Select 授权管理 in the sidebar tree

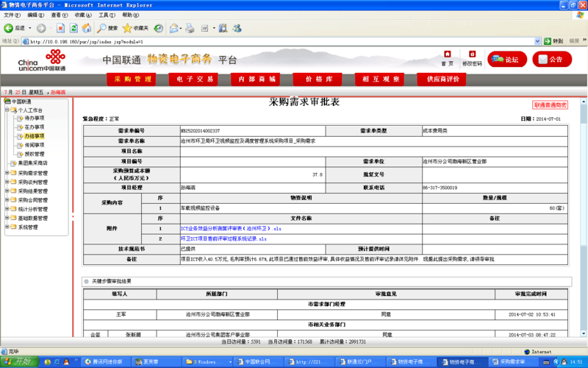[34, 154]
